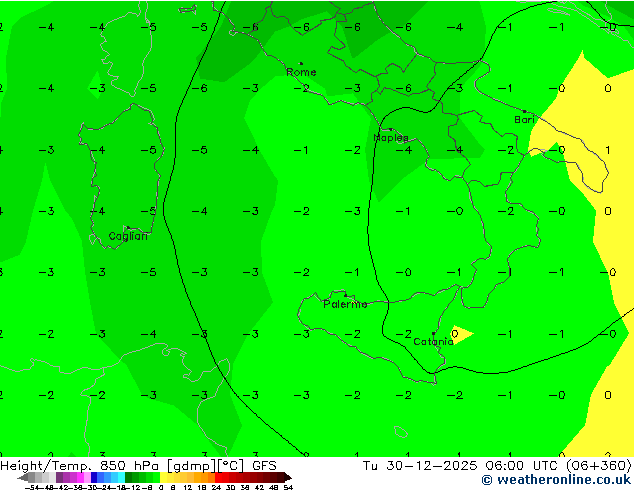
Task: Select the yellow swatch in the temperature legend
Action: point(163,477)
